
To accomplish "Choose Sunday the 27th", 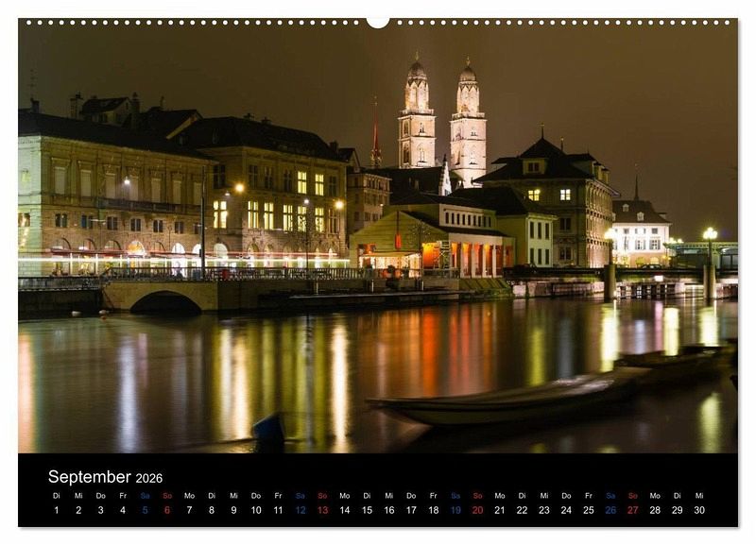I will (x=632, y=510).
